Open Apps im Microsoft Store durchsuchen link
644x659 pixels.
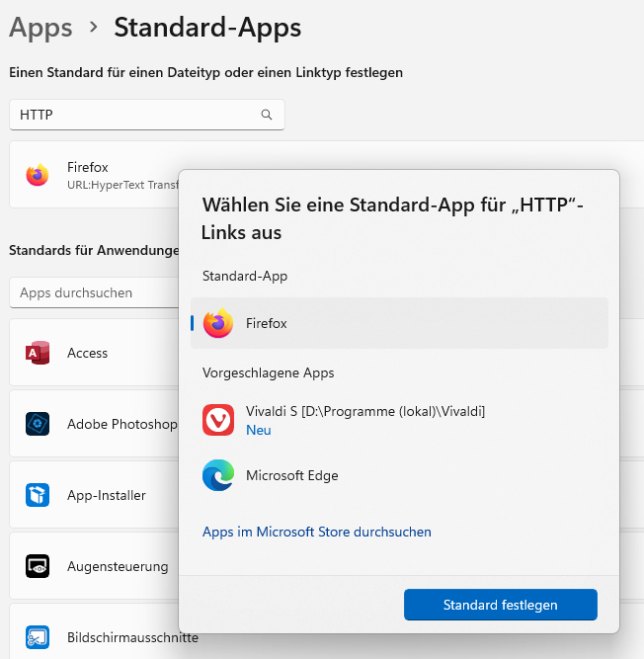point(317,532)
